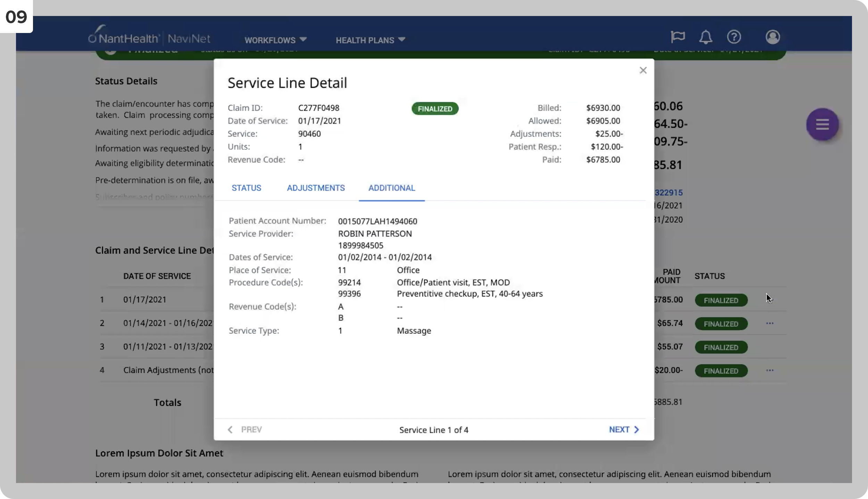Viewport: 868px width, 499px height.
Task: Open the user profile icon
Action: pos(773,37)
